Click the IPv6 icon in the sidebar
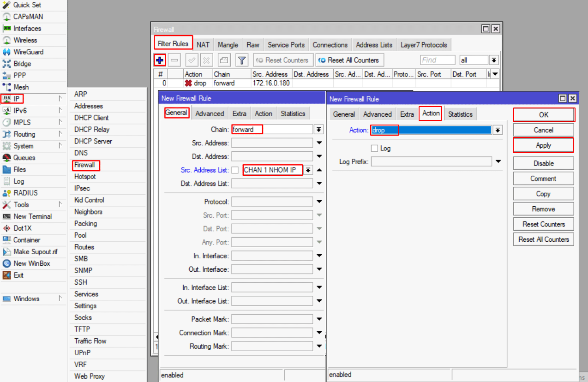588x382 pixels. [x=6, y=110]
